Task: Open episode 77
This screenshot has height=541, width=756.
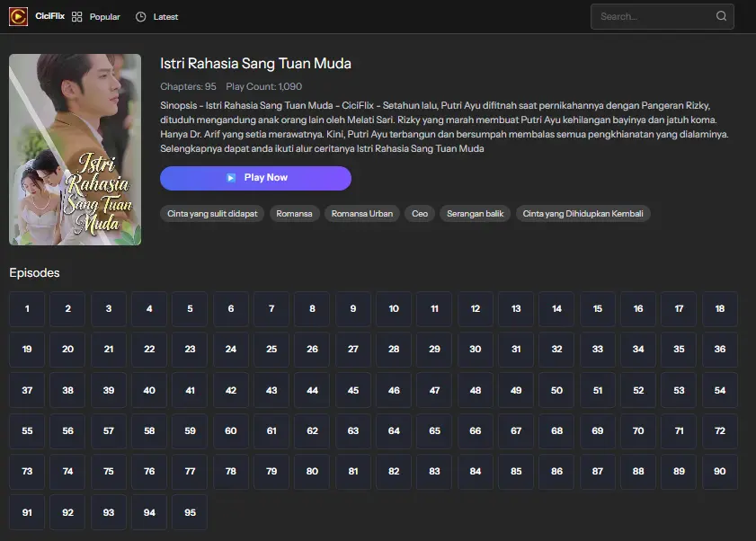Action: 190,472
